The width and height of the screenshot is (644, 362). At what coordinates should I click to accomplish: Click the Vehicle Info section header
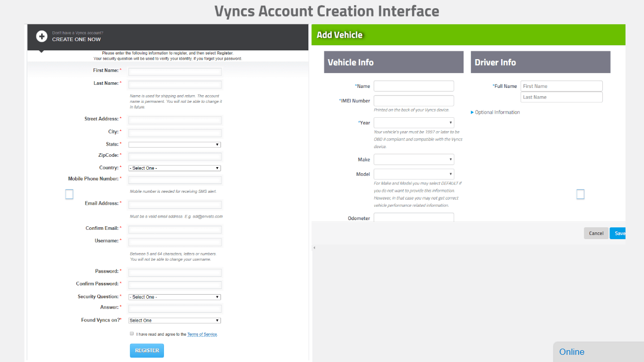(x=394, y=62)
